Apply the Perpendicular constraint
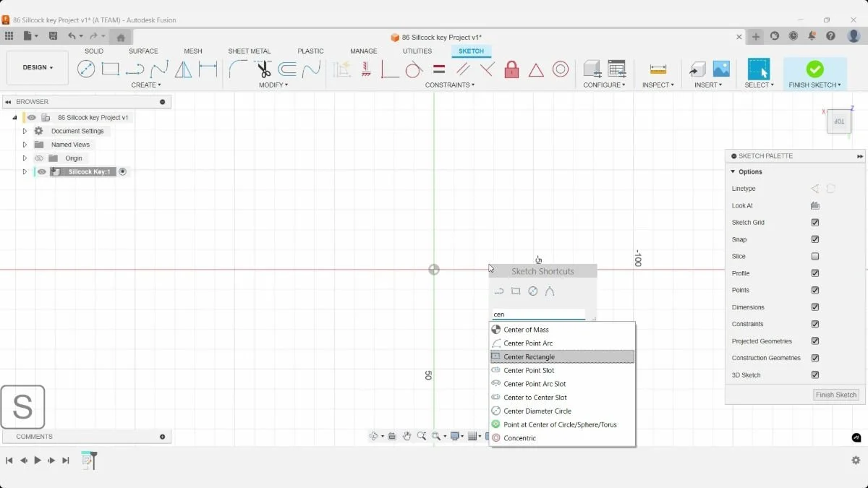This screenshot has height=488, width=868. [488, 69]
